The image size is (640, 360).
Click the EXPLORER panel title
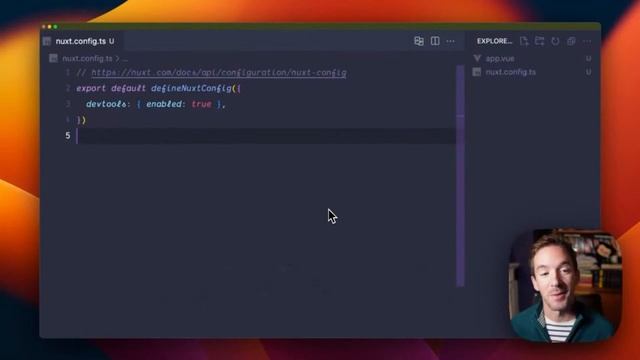[494, 41]
